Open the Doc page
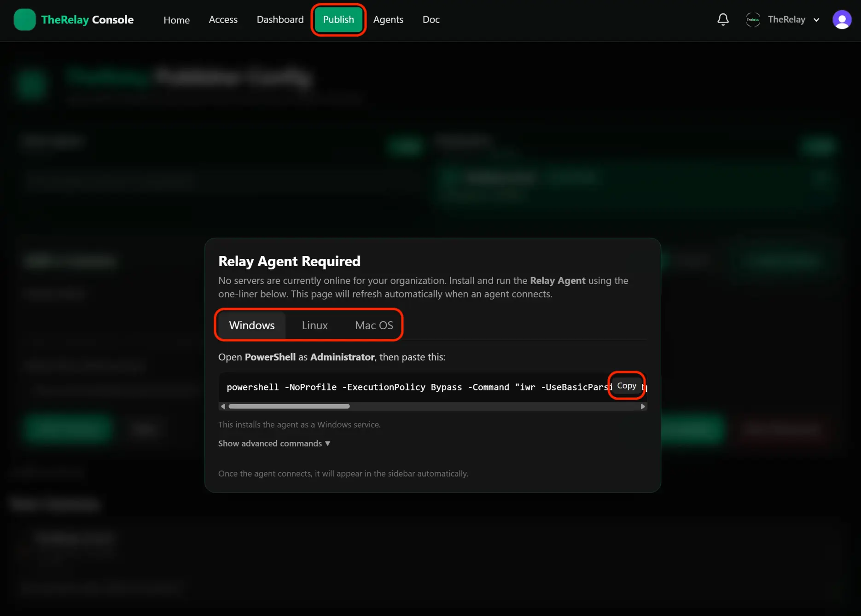Image resolution: width=861 pixels, height=616 pixels. pyautogui.click(x=431, y=20)
